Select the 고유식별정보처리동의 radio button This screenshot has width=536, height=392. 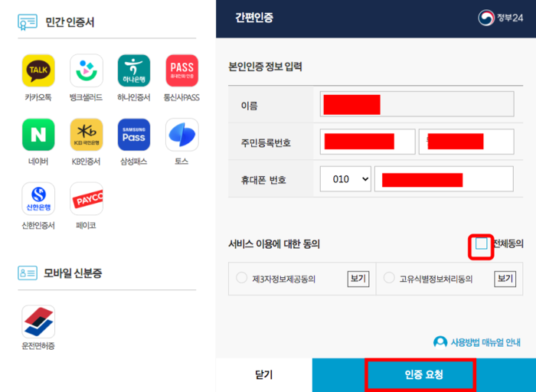(x=389, y=278)
